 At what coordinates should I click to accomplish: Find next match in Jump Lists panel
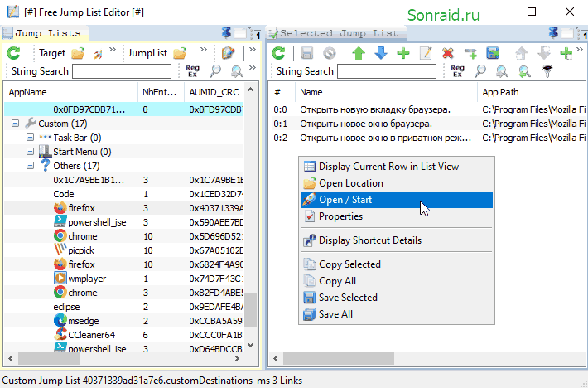[x=237, y=71]
